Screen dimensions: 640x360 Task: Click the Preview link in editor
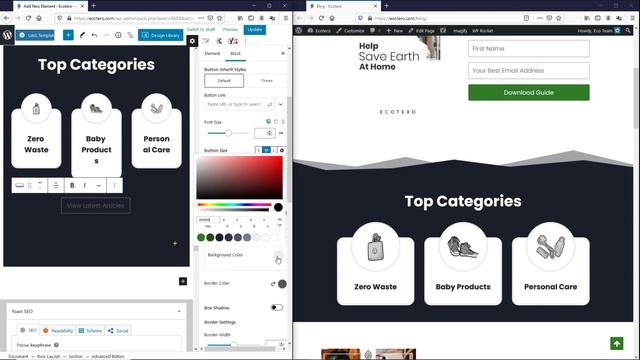[230, 30]
